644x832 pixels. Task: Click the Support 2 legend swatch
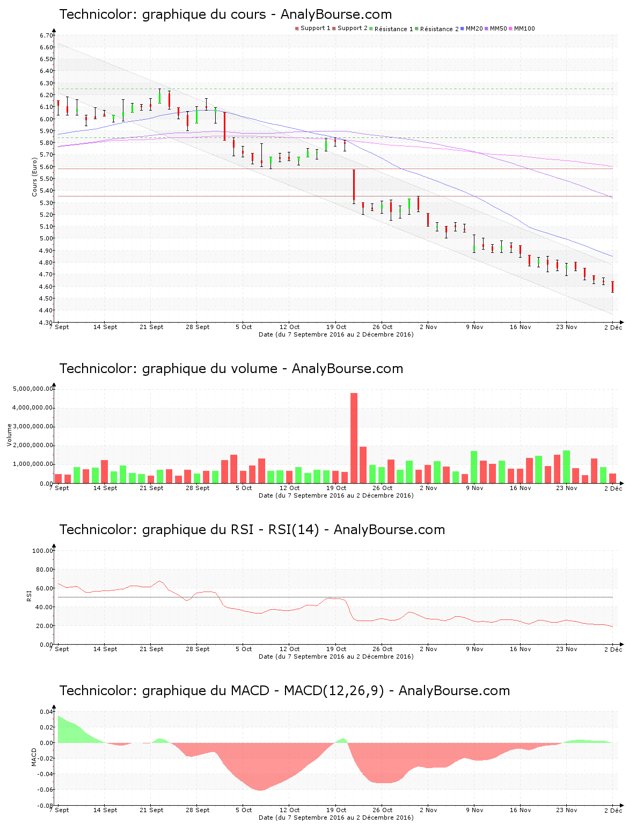334,28
